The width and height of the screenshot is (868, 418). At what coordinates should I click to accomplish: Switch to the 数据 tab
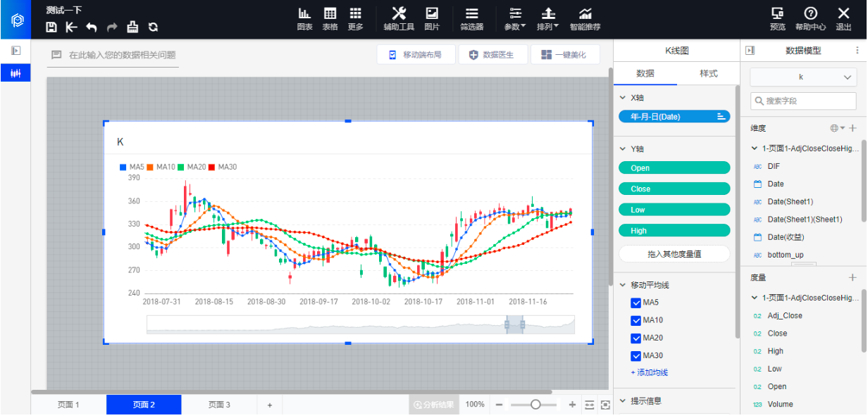pos(645,74)
